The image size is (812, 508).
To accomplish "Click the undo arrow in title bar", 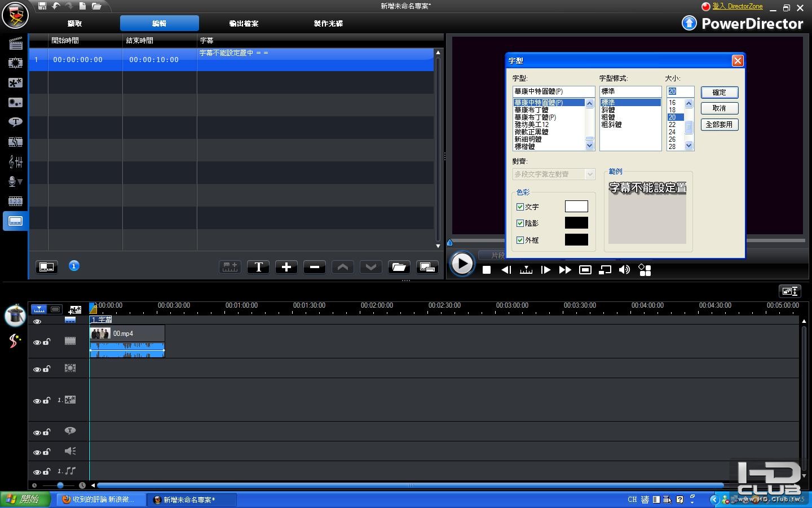I will pos(56,6).
